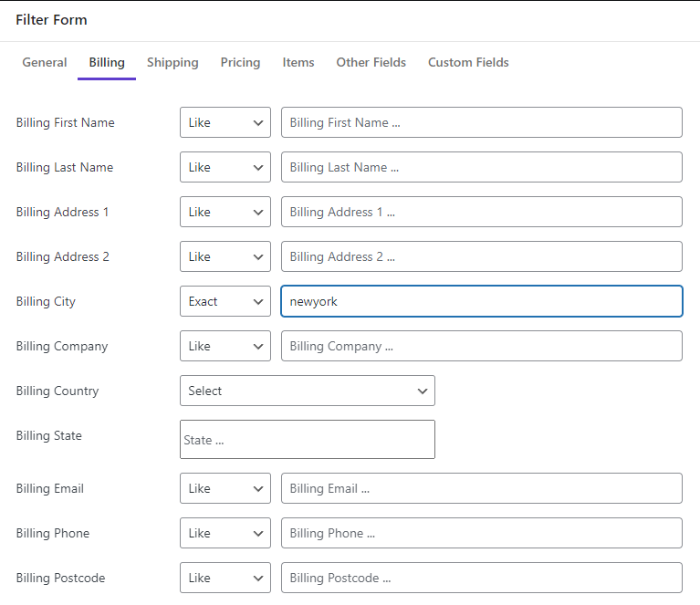Go to the Pricing tab

[x=240, y=63]
